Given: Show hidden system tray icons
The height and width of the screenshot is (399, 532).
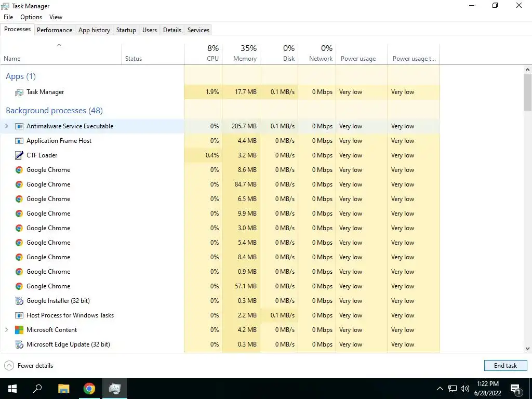Looking at the screenshot, I should pyautogui.click(x=440, y=389).
